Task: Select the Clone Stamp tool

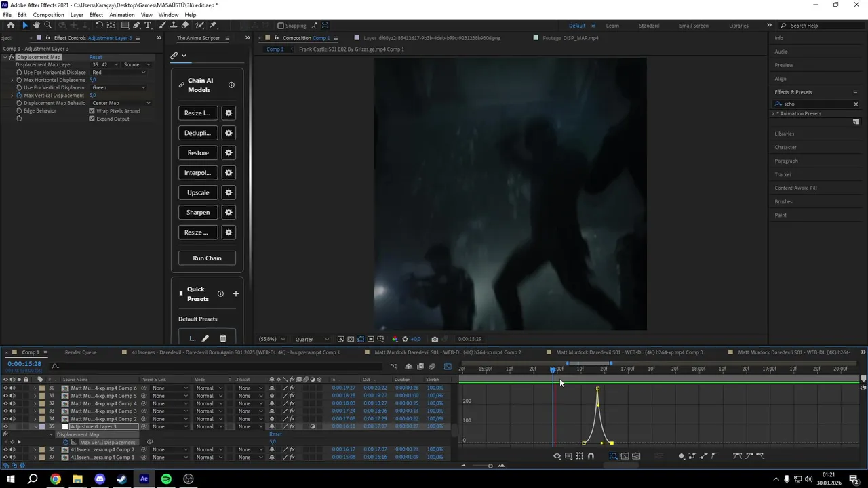Action: [x=174, y=26]
